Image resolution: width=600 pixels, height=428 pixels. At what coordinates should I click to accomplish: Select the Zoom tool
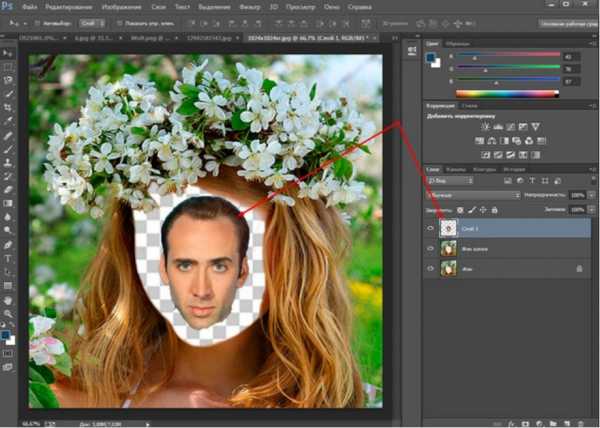8,312
